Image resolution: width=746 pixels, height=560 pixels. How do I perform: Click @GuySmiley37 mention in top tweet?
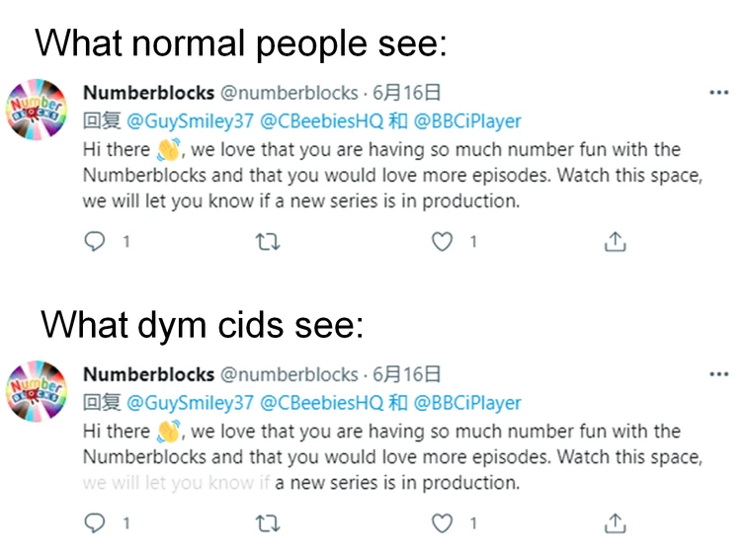tap(189, 121)
